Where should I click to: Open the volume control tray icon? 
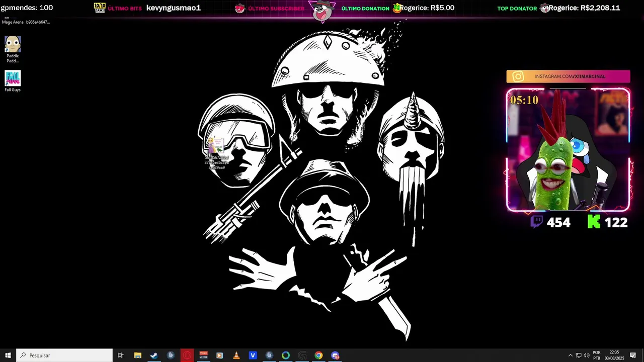[x=587, y=355]
